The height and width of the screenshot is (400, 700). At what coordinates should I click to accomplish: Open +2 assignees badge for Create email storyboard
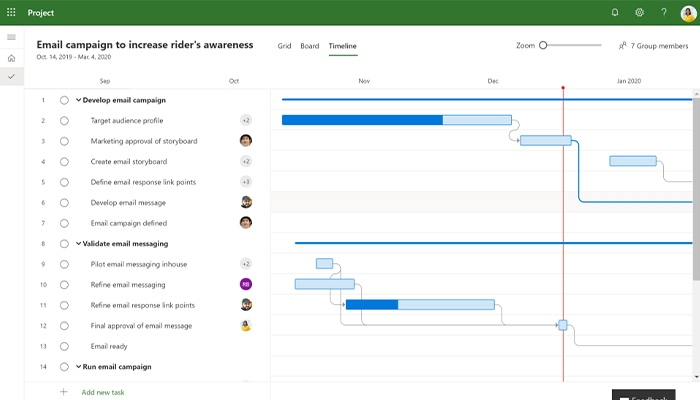(246, 161)
